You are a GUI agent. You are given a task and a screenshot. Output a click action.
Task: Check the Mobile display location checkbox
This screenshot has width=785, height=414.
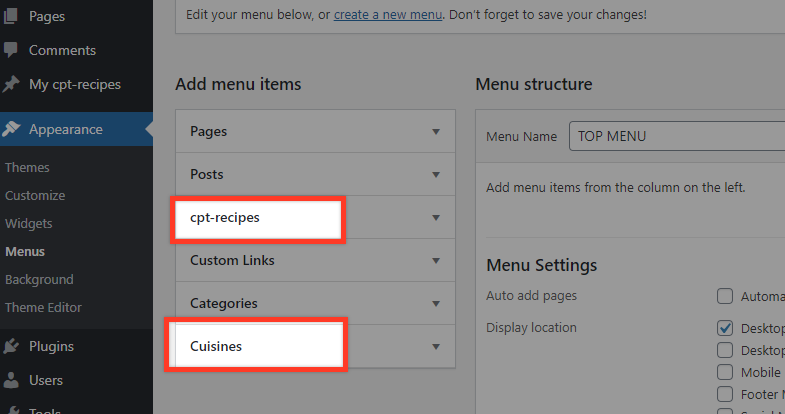click(725, 372)
